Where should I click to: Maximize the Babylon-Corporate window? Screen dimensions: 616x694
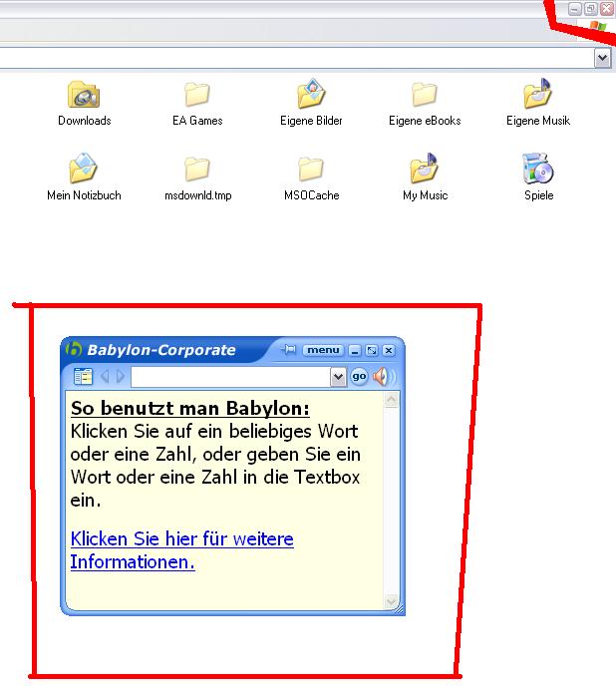pos(372,351)
